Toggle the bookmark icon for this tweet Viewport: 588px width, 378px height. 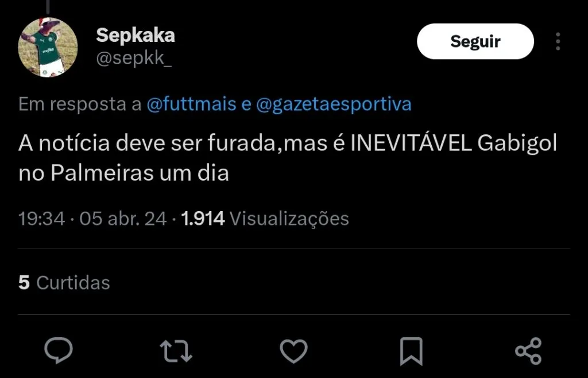coord(411,350)
